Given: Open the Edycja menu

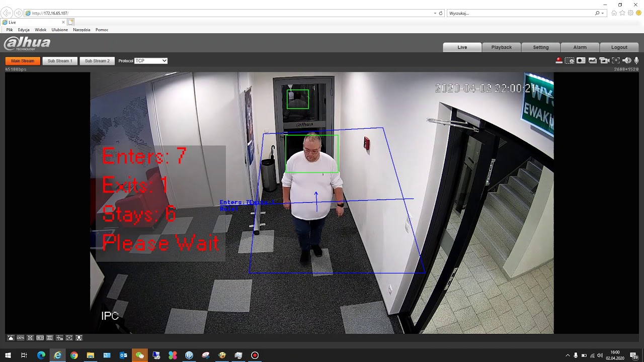Looking at the screenshot, I should click(x=24, y=30).
